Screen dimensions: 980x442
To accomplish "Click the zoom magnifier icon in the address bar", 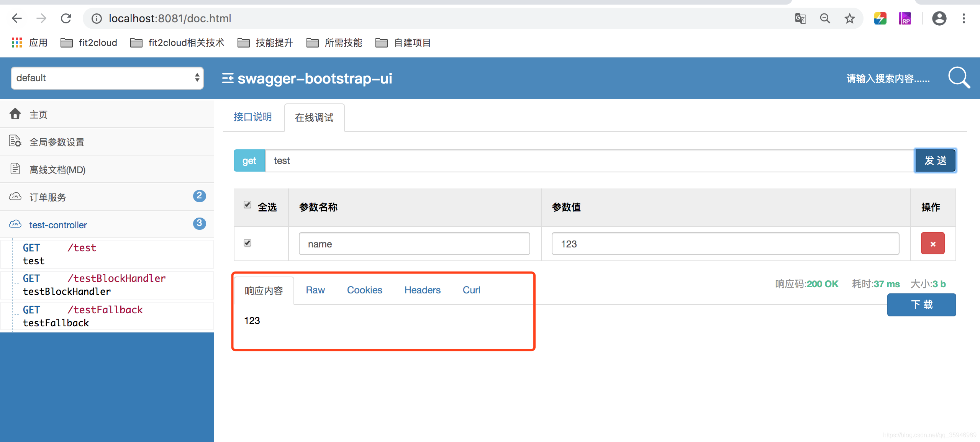I will coord(825,18).
